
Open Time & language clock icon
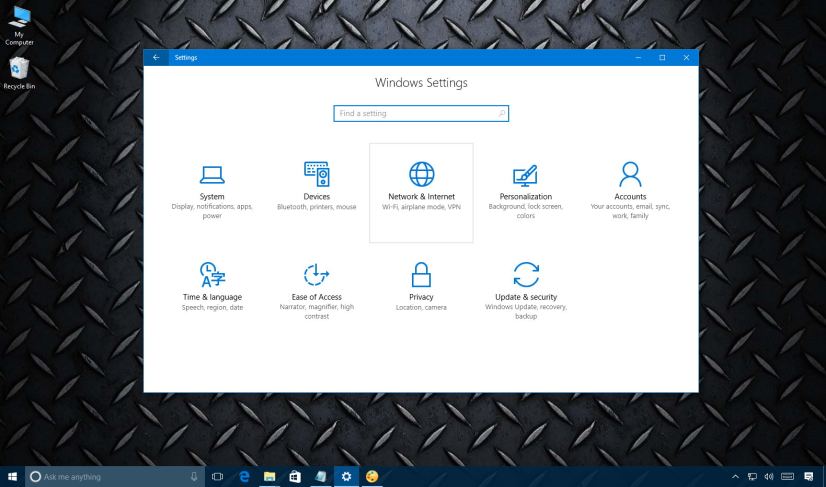(212, 274)
